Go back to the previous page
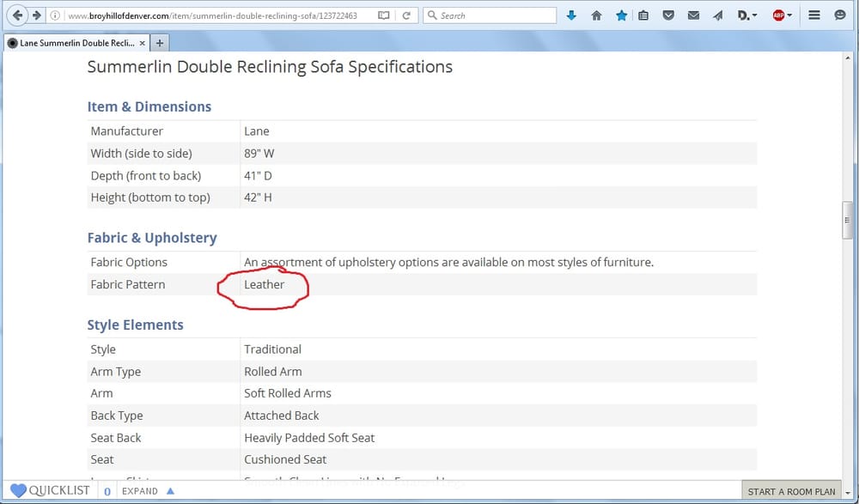The height and width of the screenshot is (504, 859). tap(18, 15)
